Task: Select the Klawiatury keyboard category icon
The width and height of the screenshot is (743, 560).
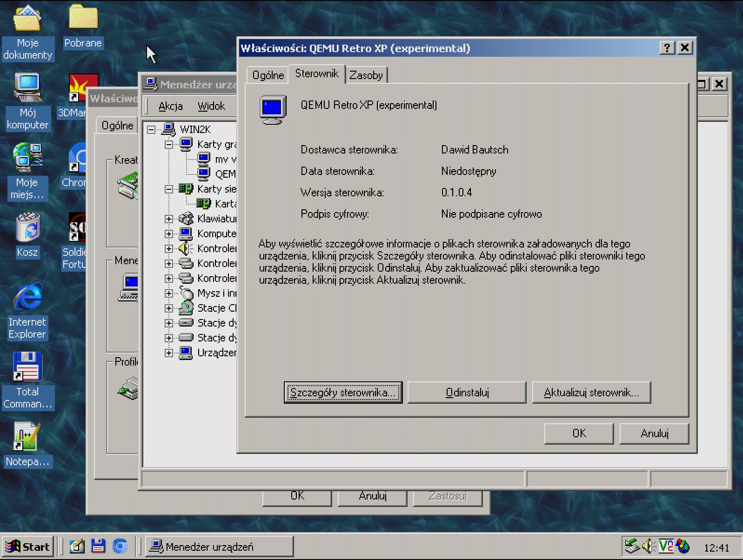Action: (x=186, y=219)
